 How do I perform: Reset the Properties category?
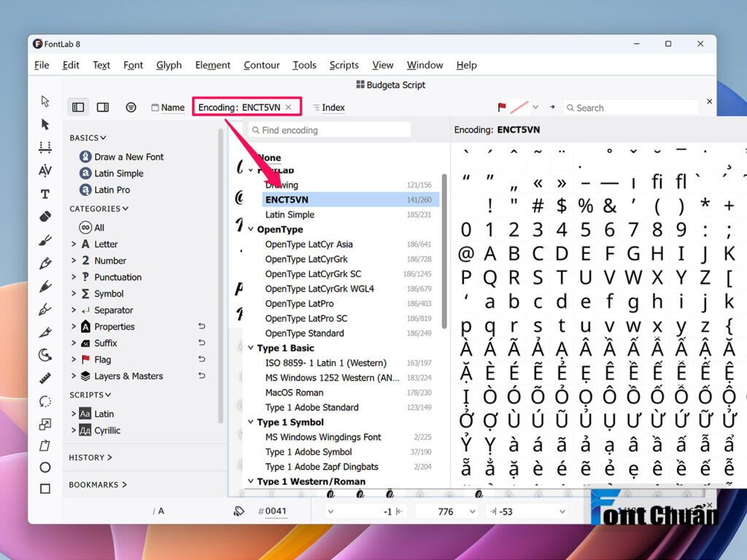[202, 326]
